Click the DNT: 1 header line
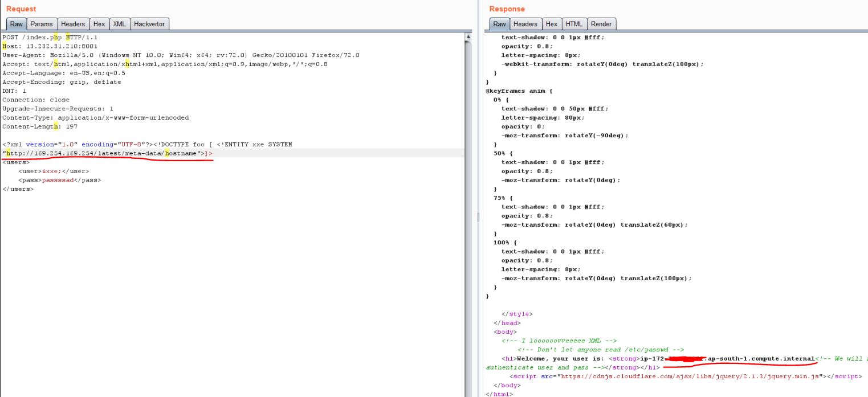Screen dimensions: 868x397 tap(14, 91)
